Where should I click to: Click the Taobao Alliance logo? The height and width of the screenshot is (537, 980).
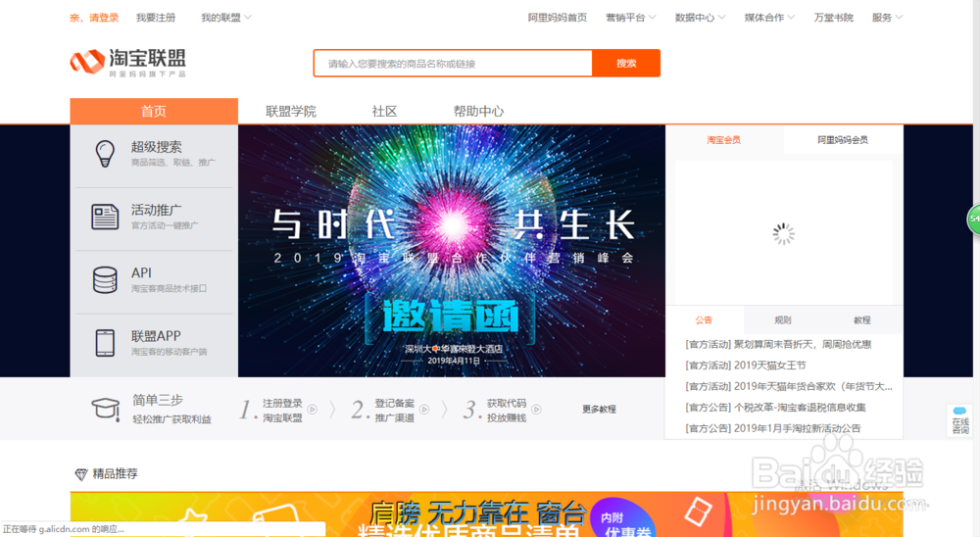click(x=128, y=63)
